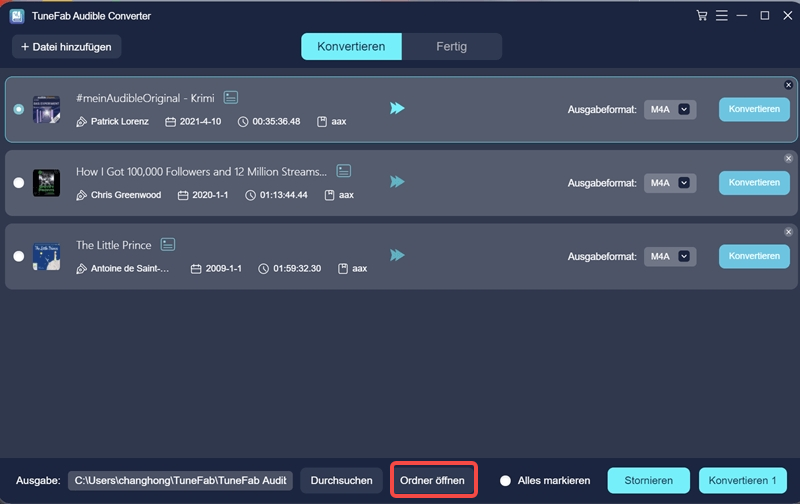Click title "How I Got 100,000 Followers and 12 Million Streams..."

point(202,172)
